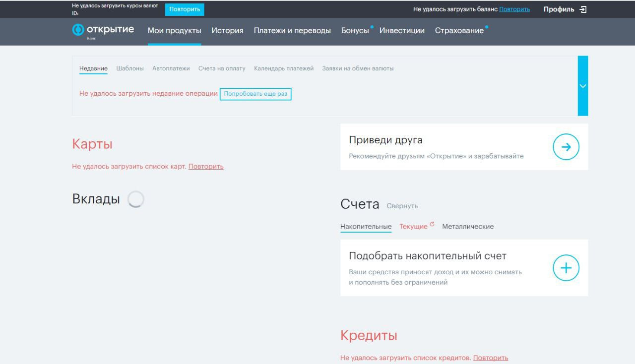Open Платежи и переводы
Viewport: 635px width, 364px height.
tap(292, 31)
